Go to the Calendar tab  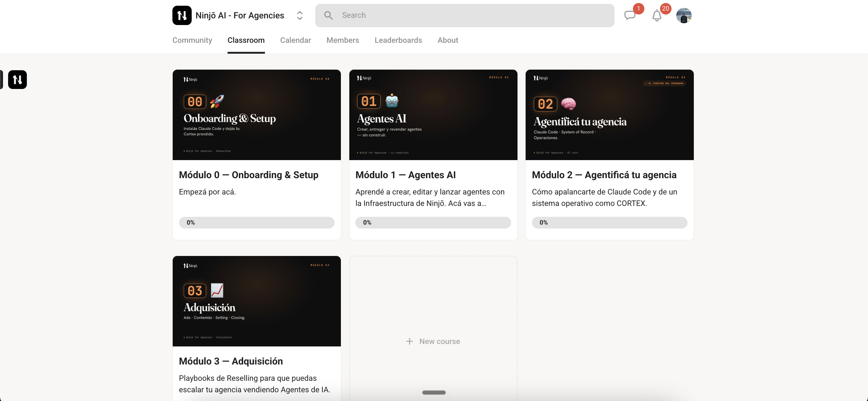click(x=295, y=40)
